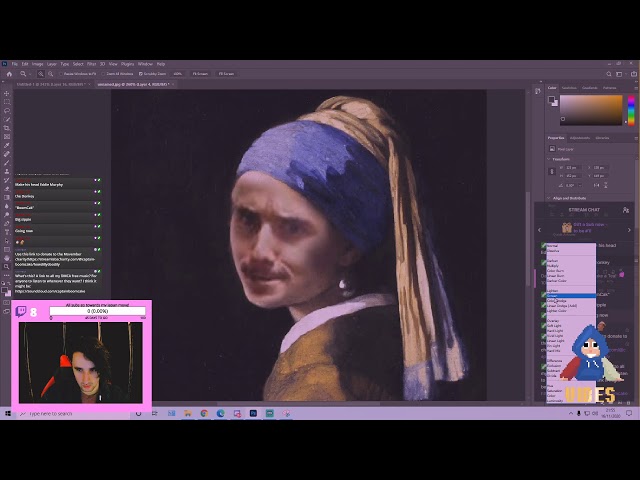Collapse the Align and Distribute section

[x=549, y=198]
